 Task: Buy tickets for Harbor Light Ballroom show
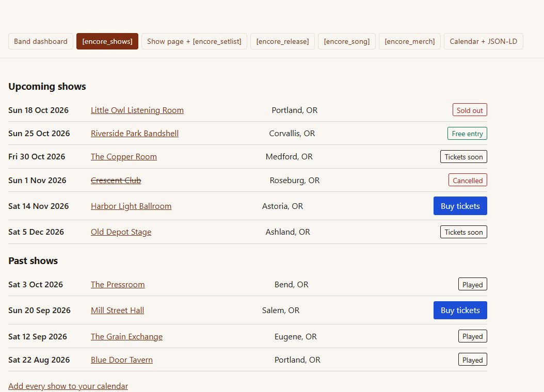click(x=460, y=206)
